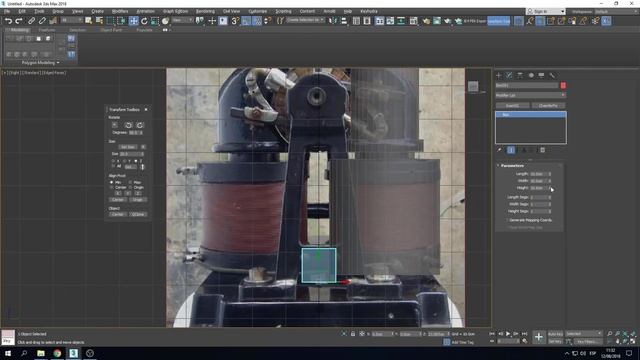
Task: Click the Height spinner arrows
Action: (x=550, y=188)
